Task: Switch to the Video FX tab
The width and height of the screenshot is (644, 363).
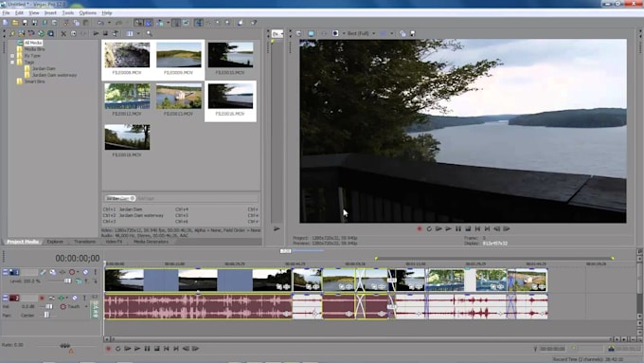Action: point(114,242)
